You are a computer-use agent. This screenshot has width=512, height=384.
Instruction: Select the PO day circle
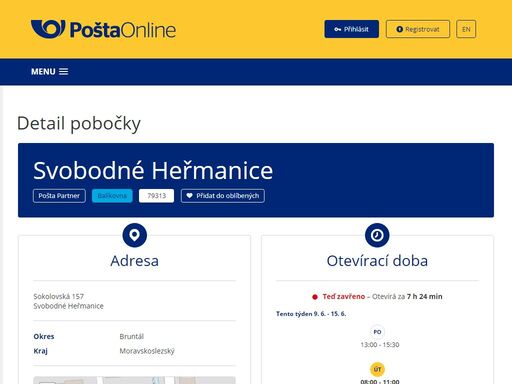[x=377, y=332]
